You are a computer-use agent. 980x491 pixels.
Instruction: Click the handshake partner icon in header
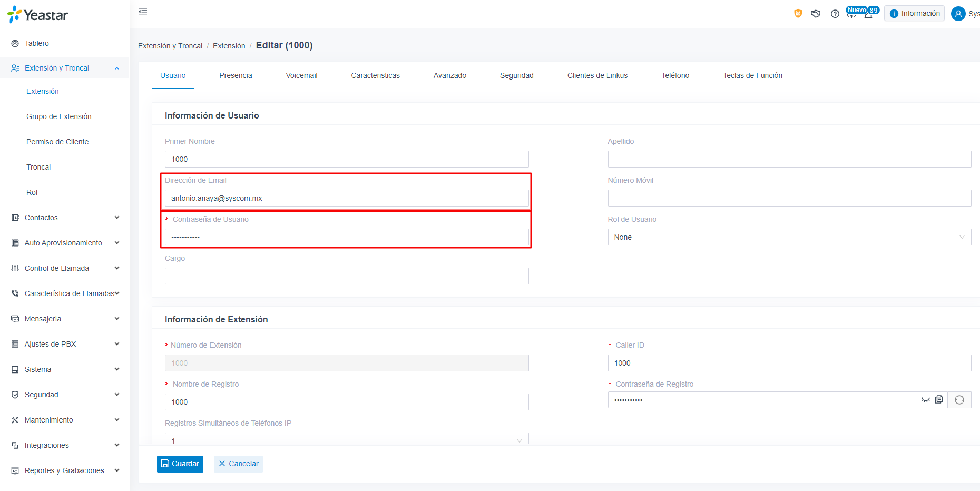click(816, 14)
